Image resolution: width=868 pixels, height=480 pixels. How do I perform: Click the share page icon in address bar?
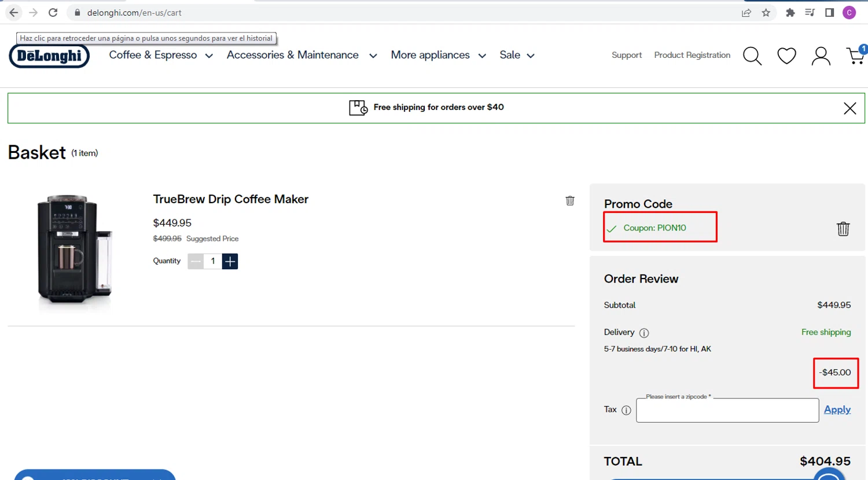click(746, 13)
